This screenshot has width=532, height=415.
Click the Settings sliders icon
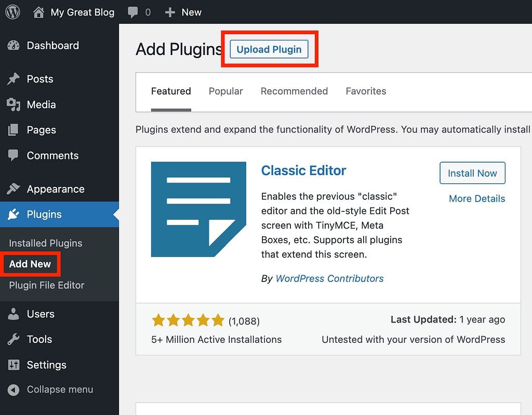coord(14,365)
